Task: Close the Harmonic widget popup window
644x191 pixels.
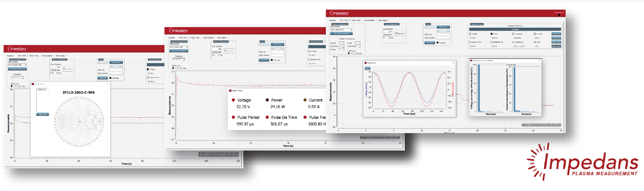Action: (539, 60)
